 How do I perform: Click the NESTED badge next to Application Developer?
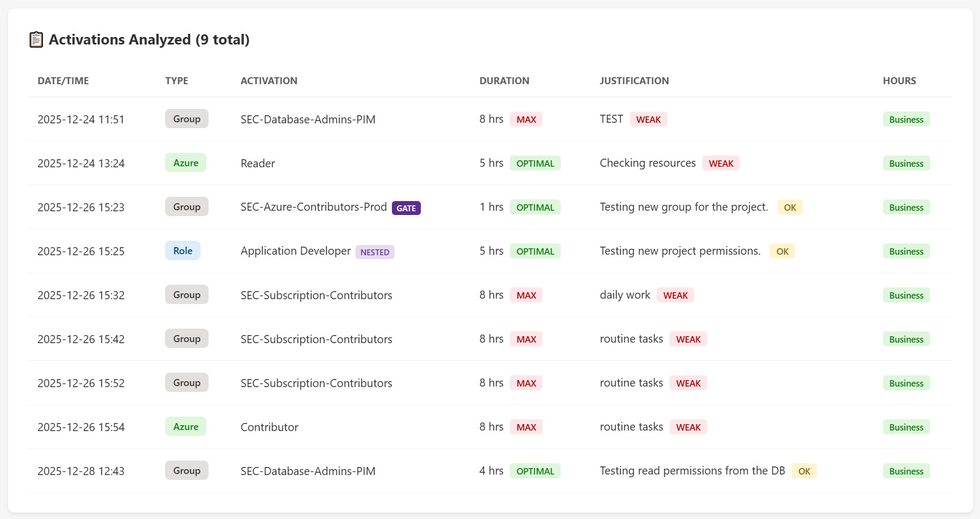click(x=375, y=252)
